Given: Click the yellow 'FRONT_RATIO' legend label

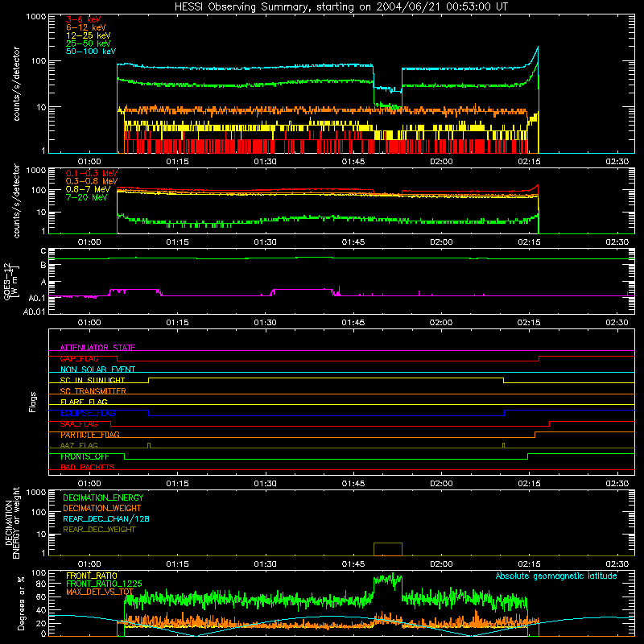Looking at the screenshot, I should pos(92,576).
